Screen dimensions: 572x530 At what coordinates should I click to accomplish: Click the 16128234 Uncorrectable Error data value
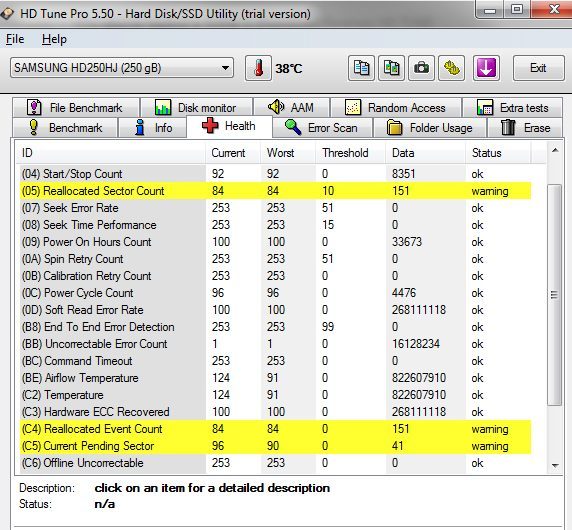[x=416, y=344]
